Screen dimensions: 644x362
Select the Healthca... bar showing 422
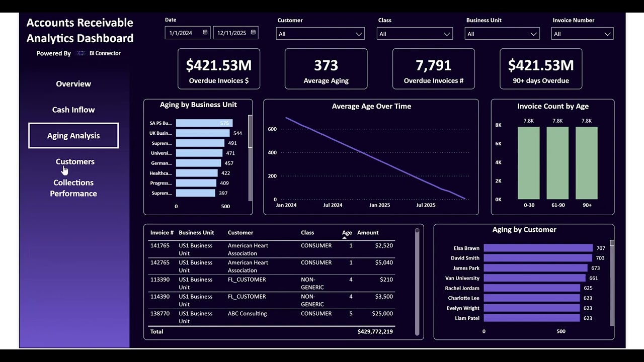197,173
